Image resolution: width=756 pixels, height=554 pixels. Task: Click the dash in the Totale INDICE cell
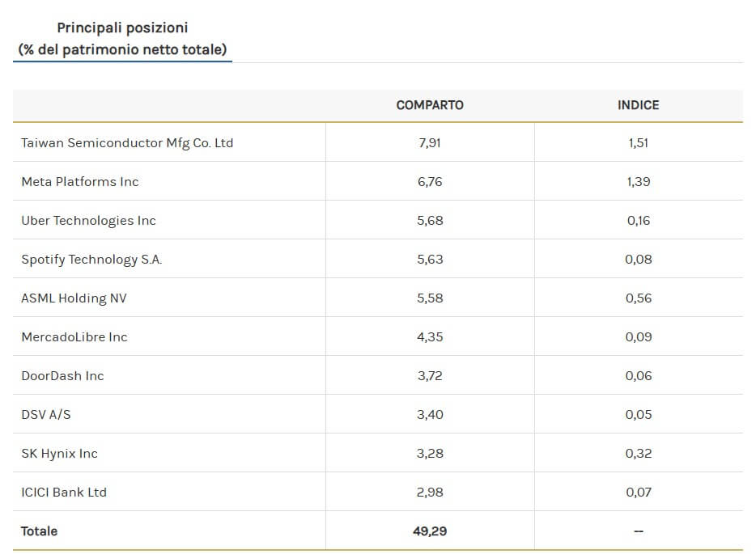[x=639, y=531]
